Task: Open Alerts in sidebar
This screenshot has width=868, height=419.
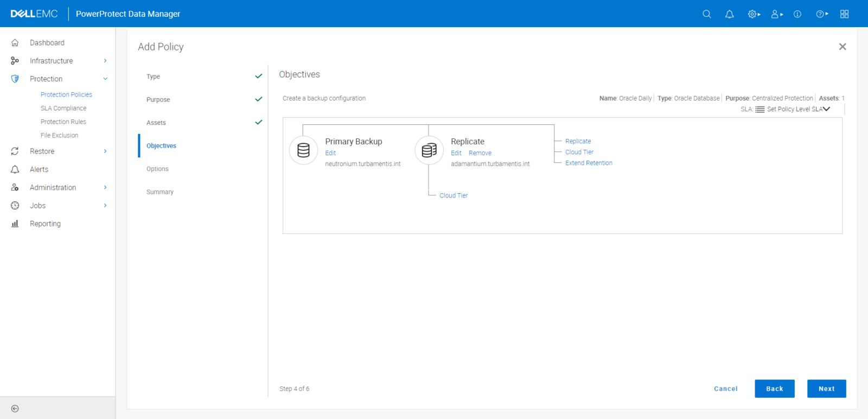Action: (x=39, y=169)
